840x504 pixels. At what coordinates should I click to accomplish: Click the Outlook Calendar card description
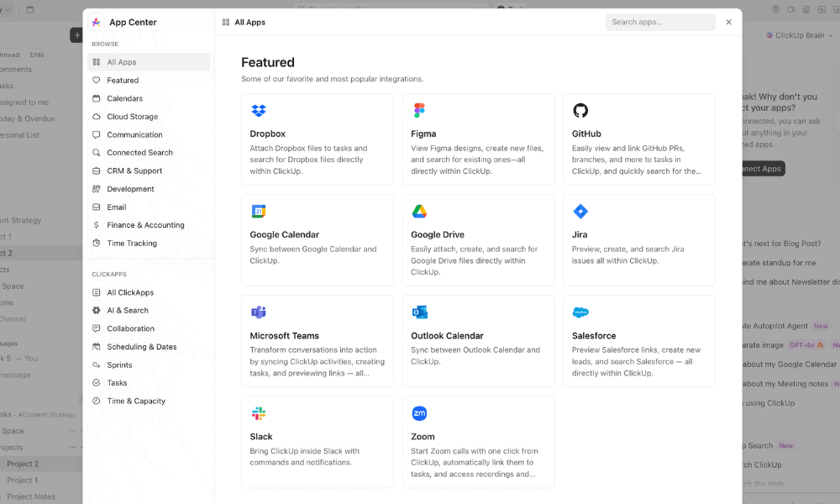click(x=475, y=355)
